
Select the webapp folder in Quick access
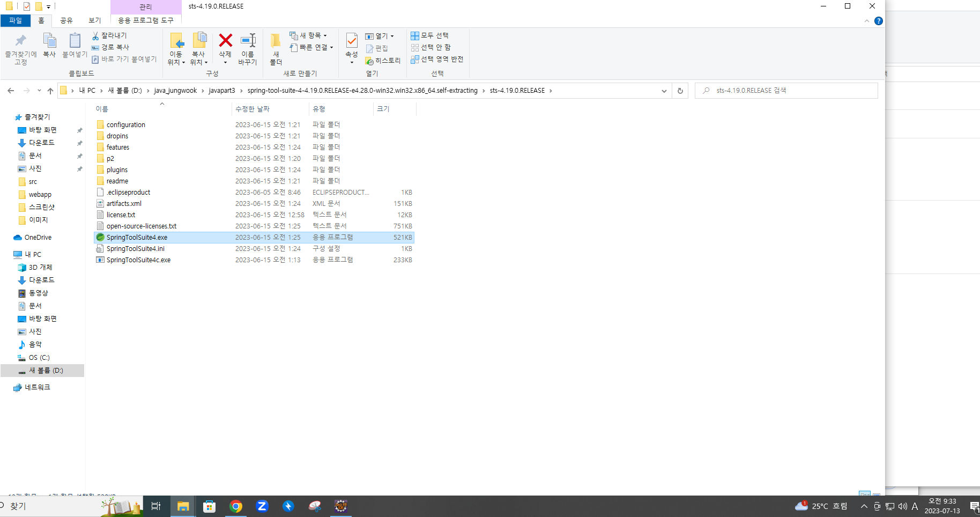point(40,195)
